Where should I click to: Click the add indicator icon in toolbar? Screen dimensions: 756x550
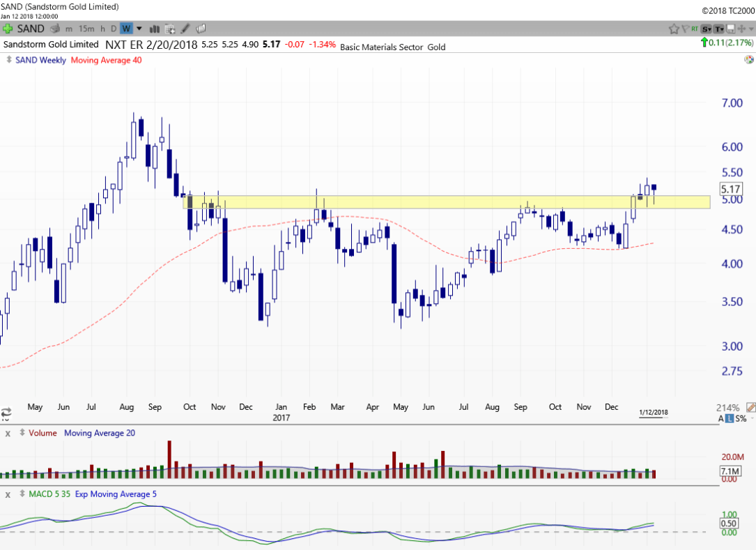click(x=169, y=29)
